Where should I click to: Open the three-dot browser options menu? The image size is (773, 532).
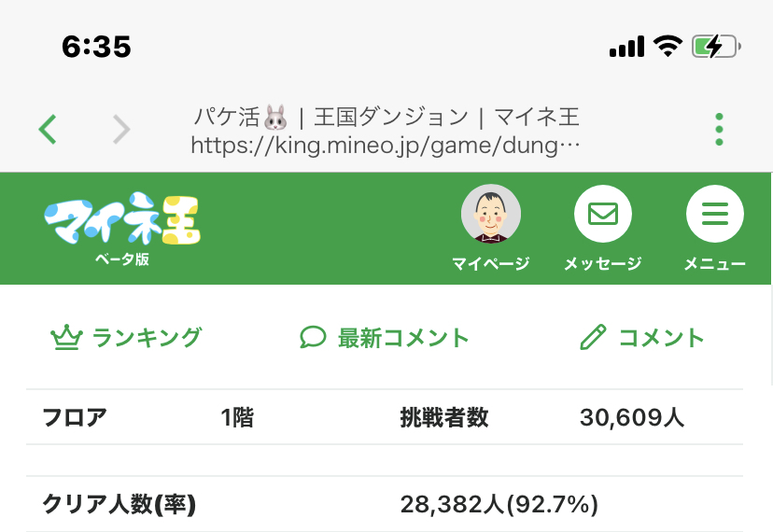[x=719, y=130]
